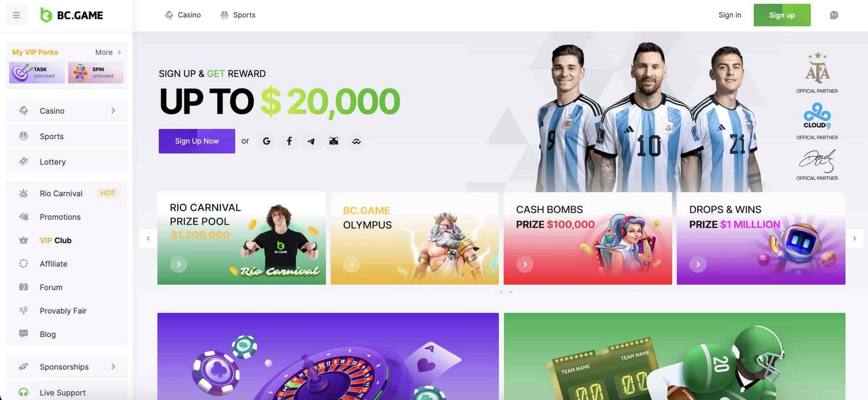Click the purple Sign Up Now button
This screenshot has height=400, width=868.
point(197,141)
